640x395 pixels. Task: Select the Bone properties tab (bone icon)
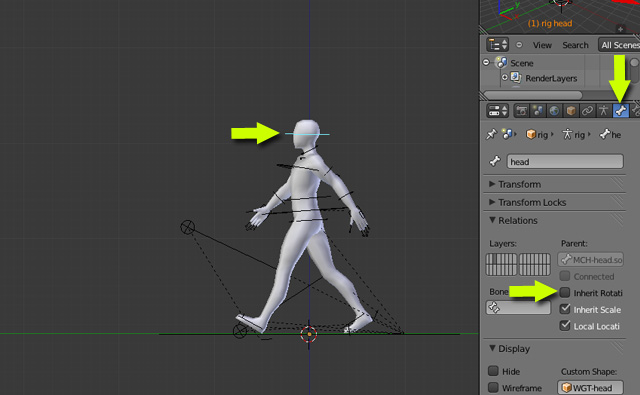(620, 111)
